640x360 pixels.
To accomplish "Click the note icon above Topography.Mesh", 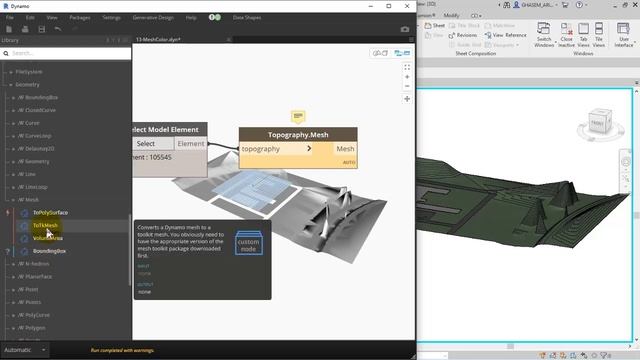I will (x=298, y=117).
